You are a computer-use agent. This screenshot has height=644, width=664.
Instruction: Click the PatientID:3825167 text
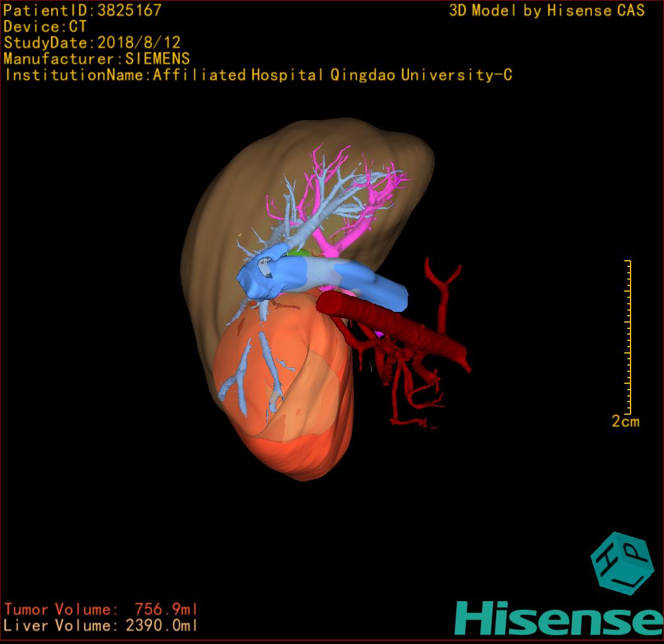pyautogui.click(x=83, y=10)
